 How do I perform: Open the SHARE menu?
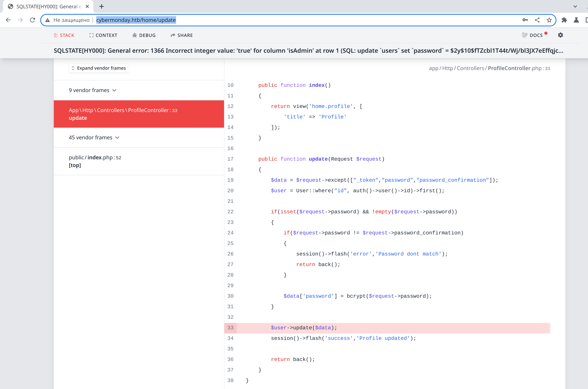point(182,35)
